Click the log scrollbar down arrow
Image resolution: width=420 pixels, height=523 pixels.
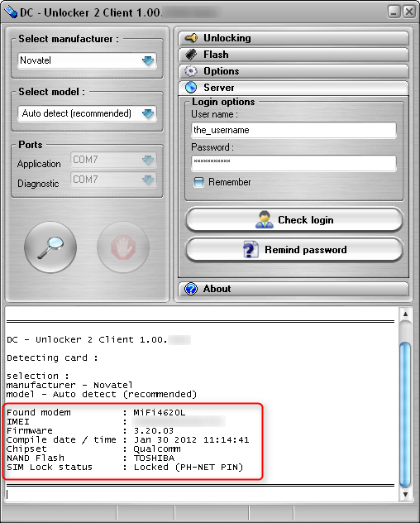coord(405,495)
